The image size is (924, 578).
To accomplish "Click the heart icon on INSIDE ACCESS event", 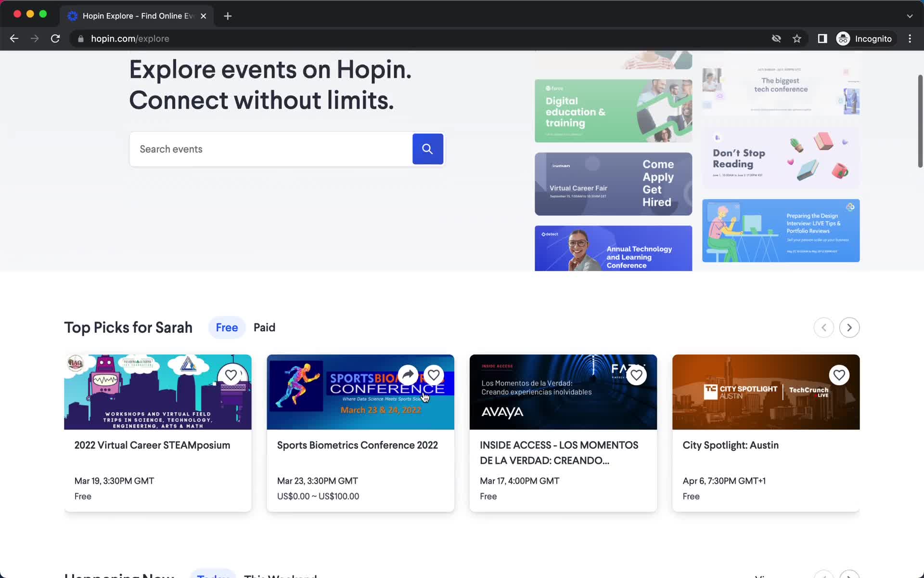I will pos(635,374).
